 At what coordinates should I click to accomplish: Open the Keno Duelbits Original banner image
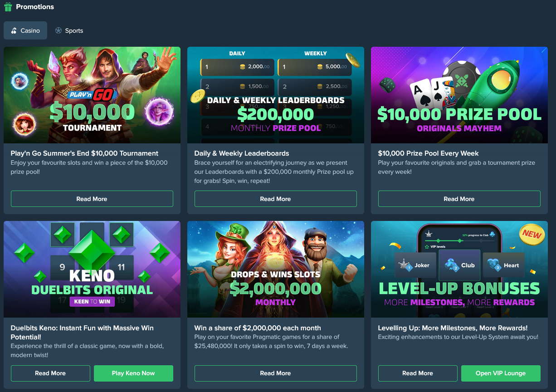pos(92,269)
